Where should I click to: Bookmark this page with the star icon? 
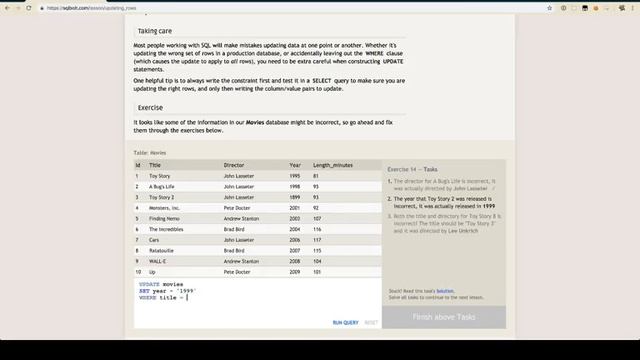549,8
